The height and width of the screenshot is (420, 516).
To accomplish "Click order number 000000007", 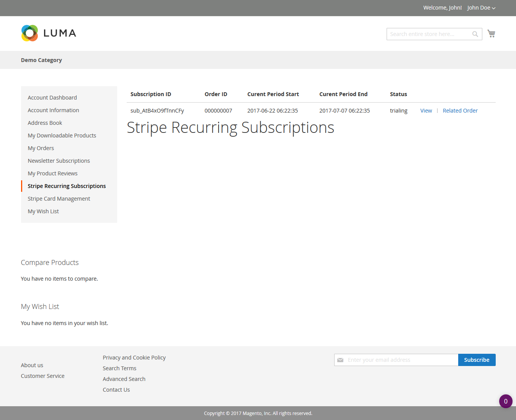I will [x=219, y=111].
